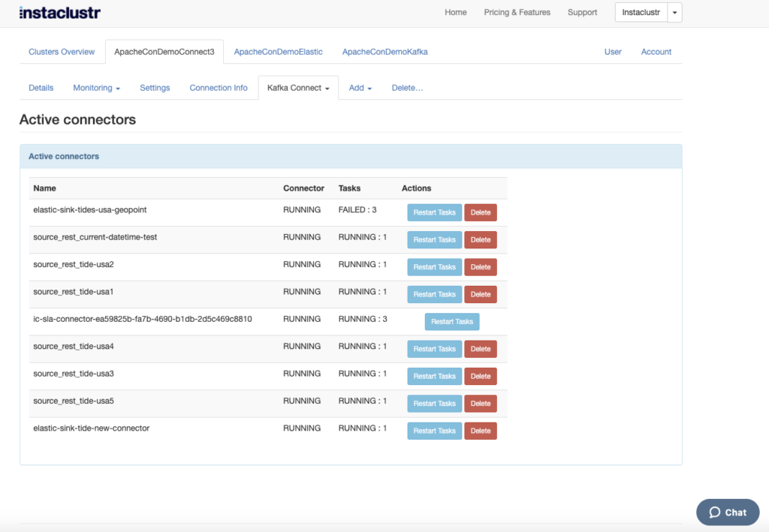Click the Instaclustr account button
This screenshot has height=532, width=769.
pyautogui.click(x=641, y=13)
